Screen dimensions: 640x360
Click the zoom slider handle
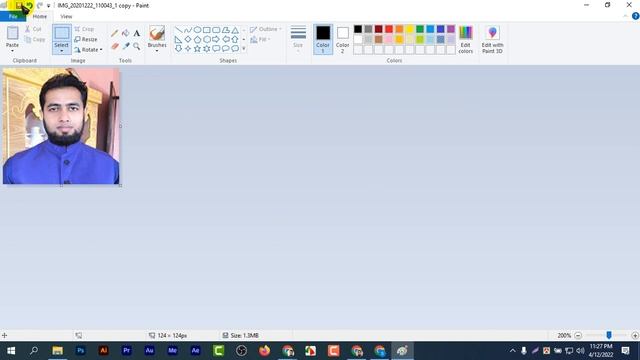point(609,335)
